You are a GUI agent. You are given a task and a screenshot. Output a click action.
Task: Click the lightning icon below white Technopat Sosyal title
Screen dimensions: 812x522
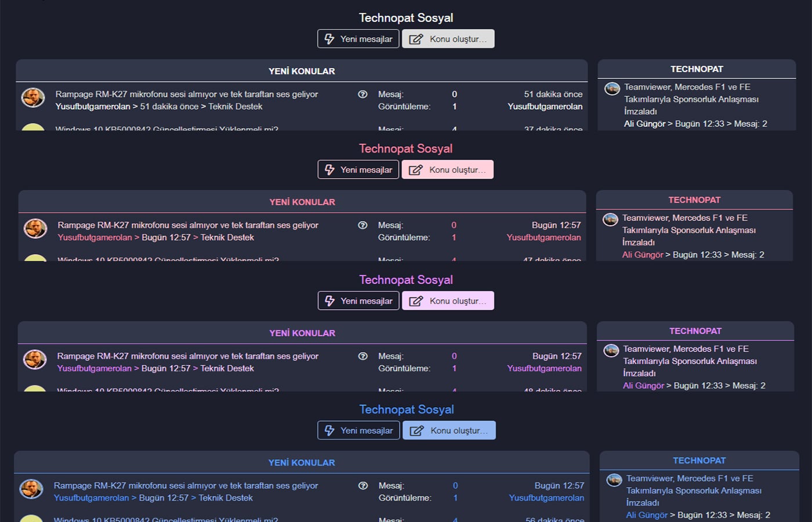[329, 39]
